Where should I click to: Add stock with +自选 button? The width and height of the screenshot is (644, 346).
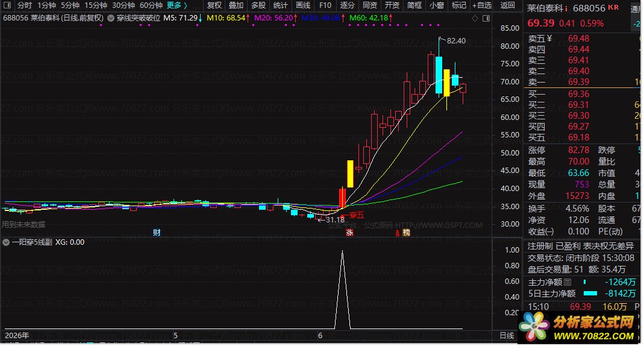click(x=482, y=5)
